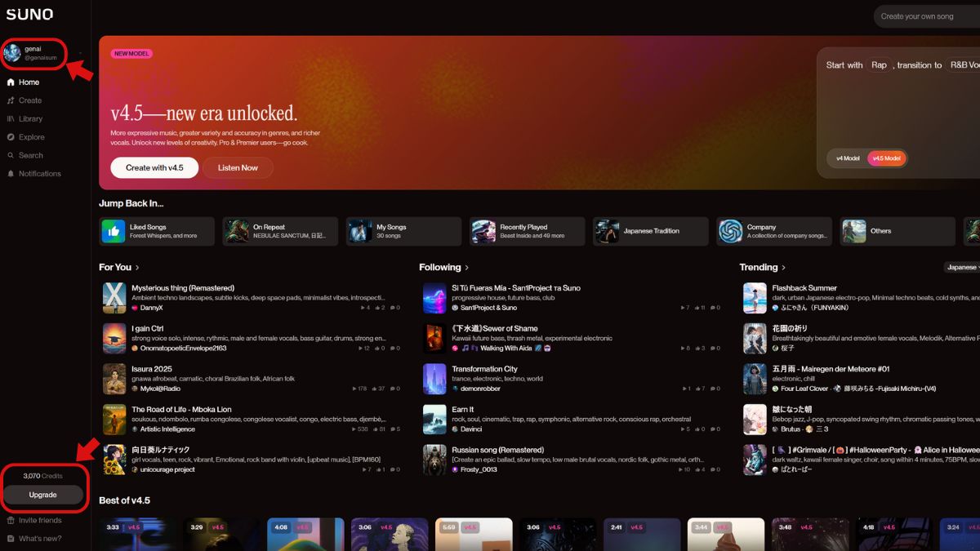Open song title Flashback Summer

pos(804,288)
